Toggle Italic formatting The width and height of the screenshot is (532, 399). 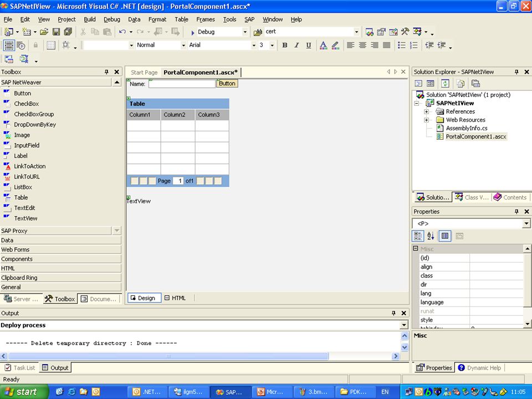(296, 45)
